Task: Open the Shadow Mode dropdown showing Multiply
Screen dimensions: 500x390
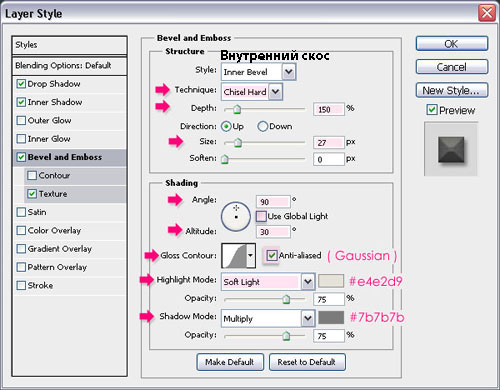Action: [x=268, y=319]
